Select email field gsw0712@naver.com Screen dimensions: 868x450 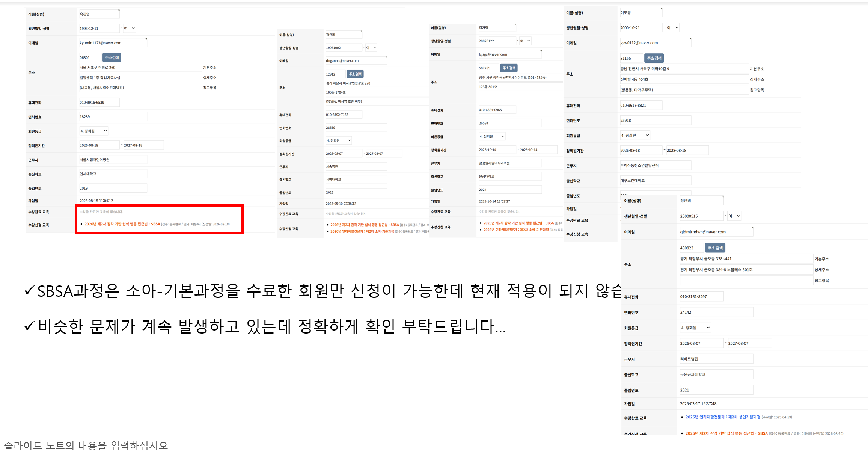655,43
